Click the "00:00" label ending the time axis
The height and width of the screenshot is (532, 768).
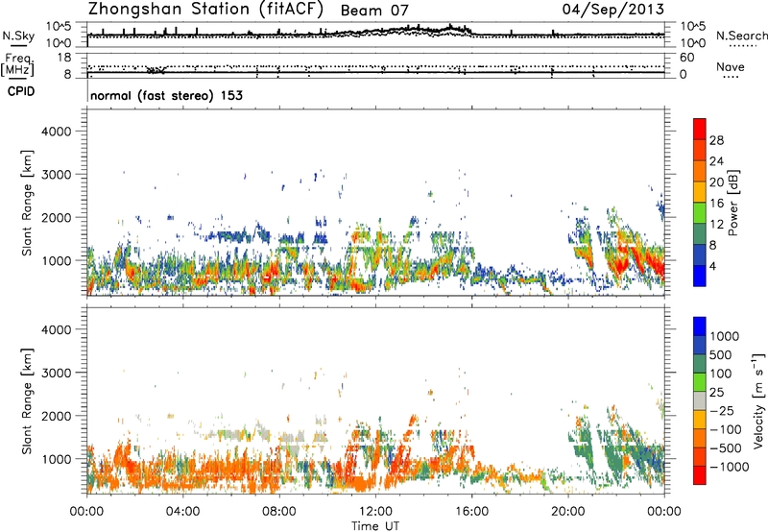tap(664, 512)
